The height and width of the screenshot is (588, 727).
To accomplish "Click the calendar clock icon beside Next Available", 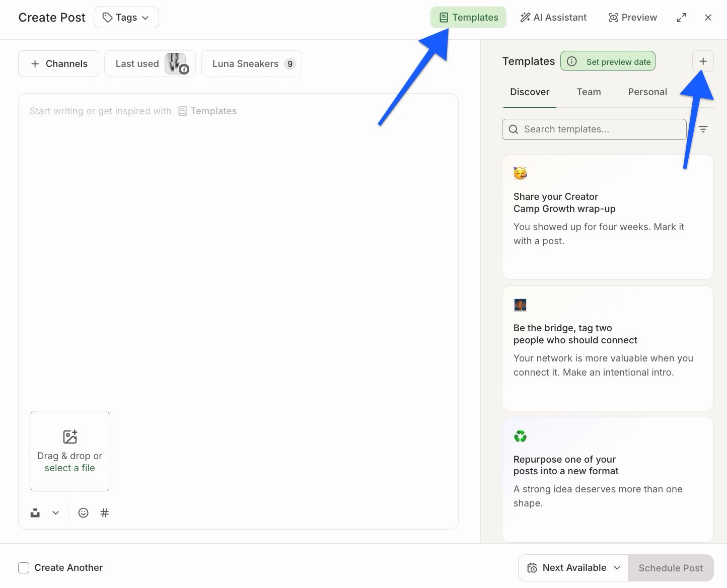I will 532,568.
